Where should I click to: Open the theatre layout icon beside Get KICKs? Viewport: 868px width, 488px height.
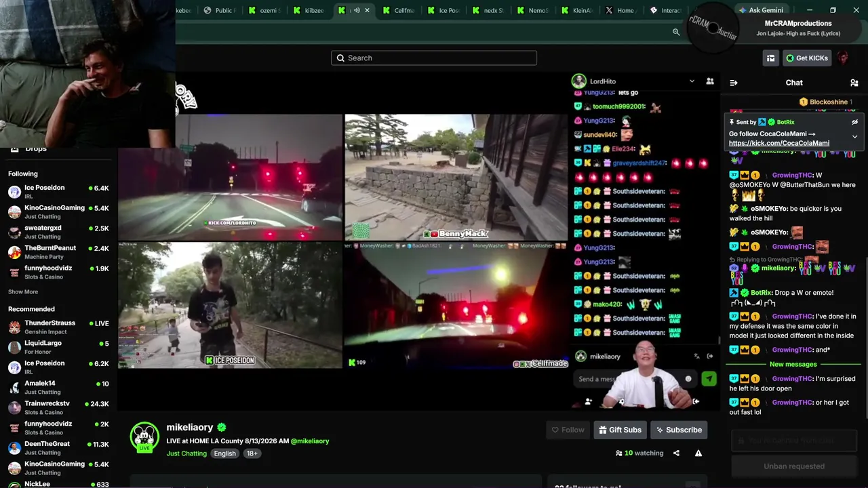770,58
